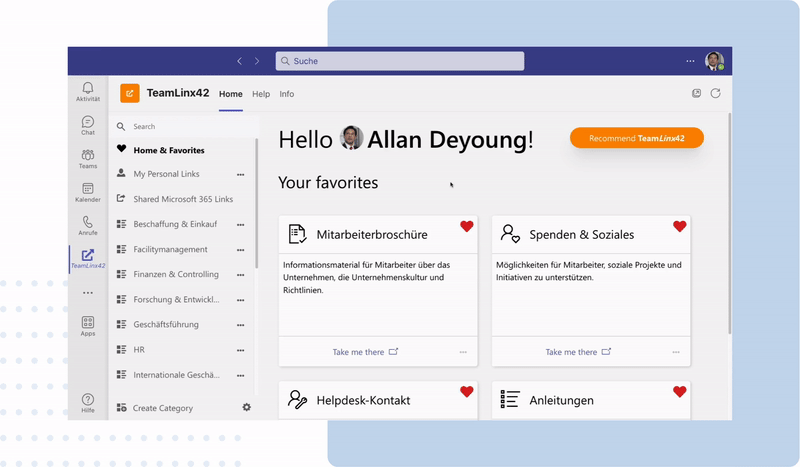Open Aktivität in Teams sidebar
Screen dimensions: 800x467
(88, 92)
